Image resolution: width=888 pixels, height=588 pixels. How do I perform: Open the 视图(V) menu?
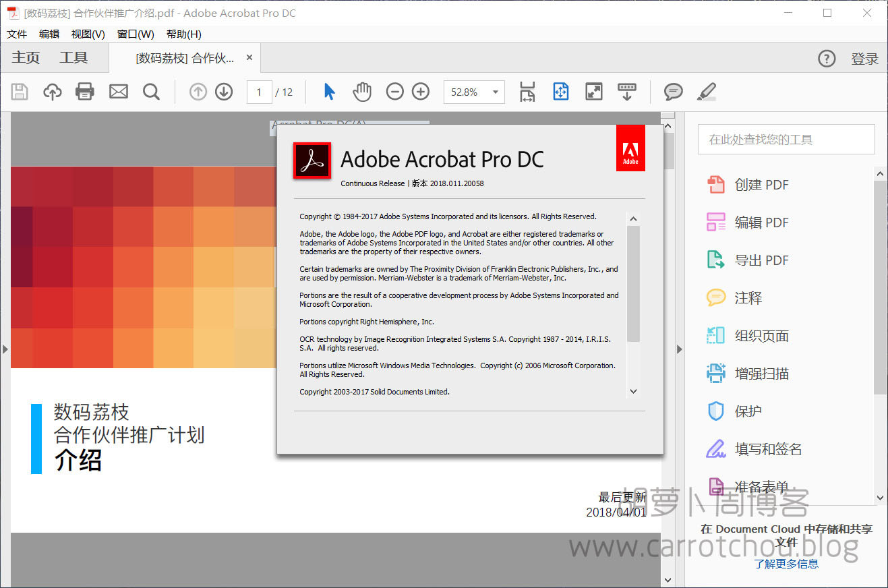point(88,34)
